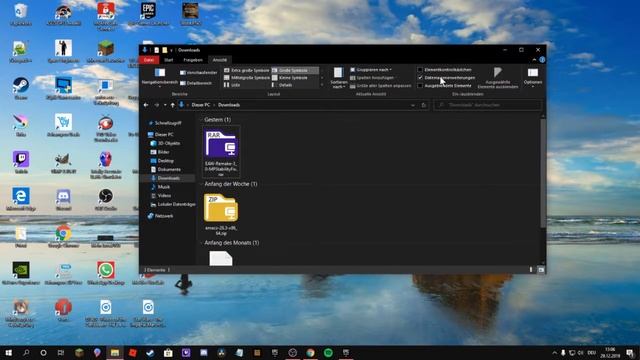Click the file list vertical scrollbar
This screenshot has width=640, height=360.
[542, 173]
